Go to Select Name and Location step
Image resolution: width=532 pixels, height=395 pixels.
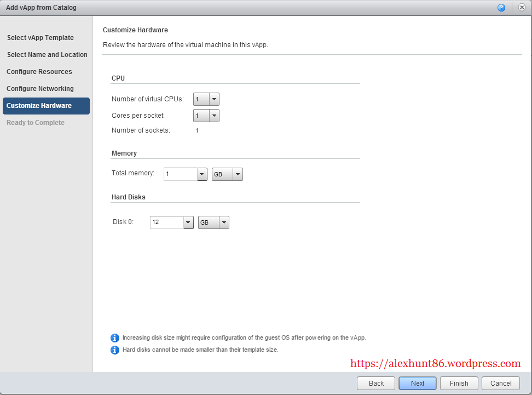click(47, 55)
